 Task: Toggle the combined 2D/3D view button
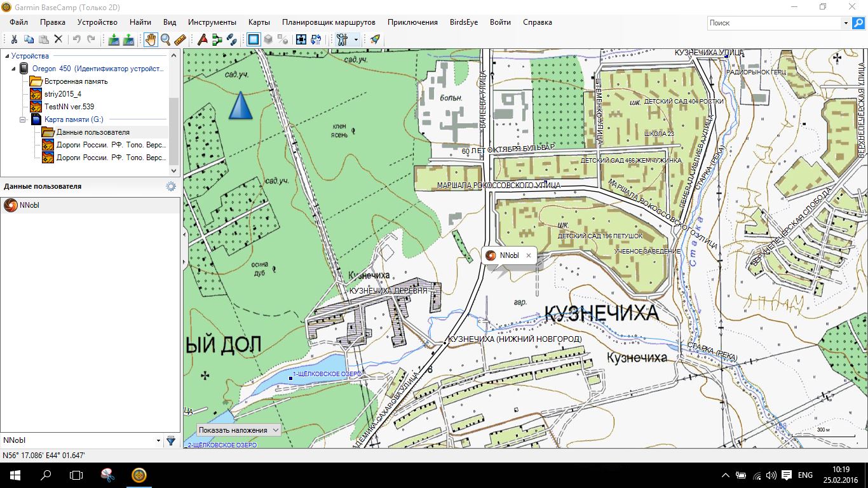tap(283, 39)
